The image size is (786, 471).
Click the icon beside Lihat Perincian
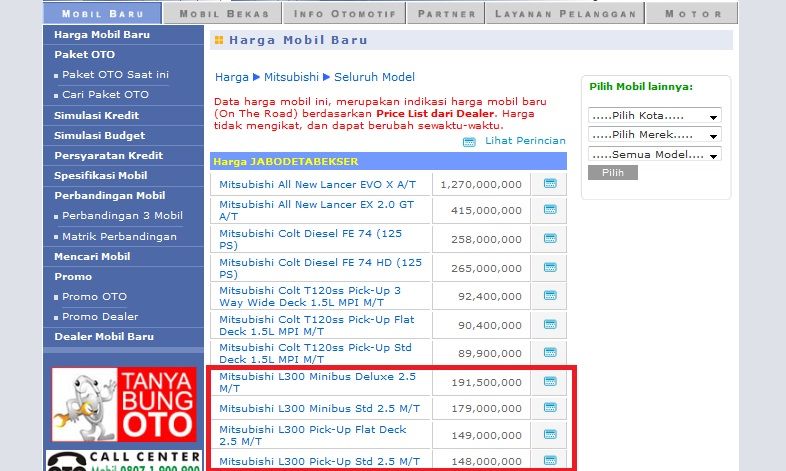[x=469, y=142]
